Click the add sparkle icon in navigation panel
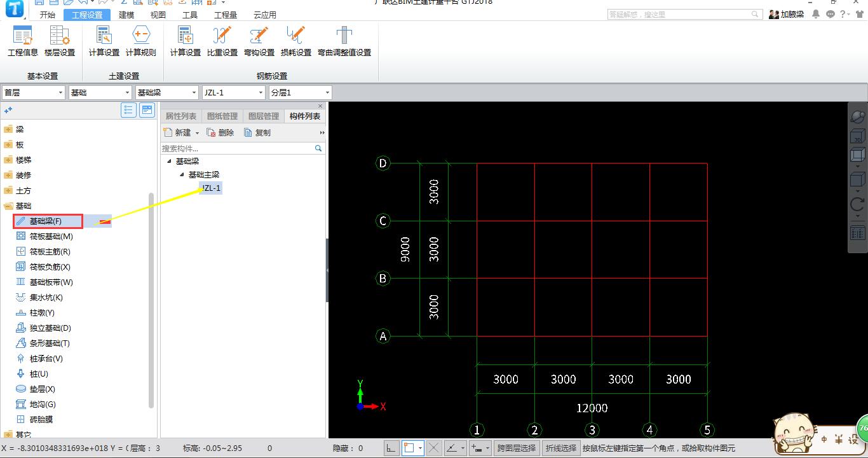 tap(8, 110)
